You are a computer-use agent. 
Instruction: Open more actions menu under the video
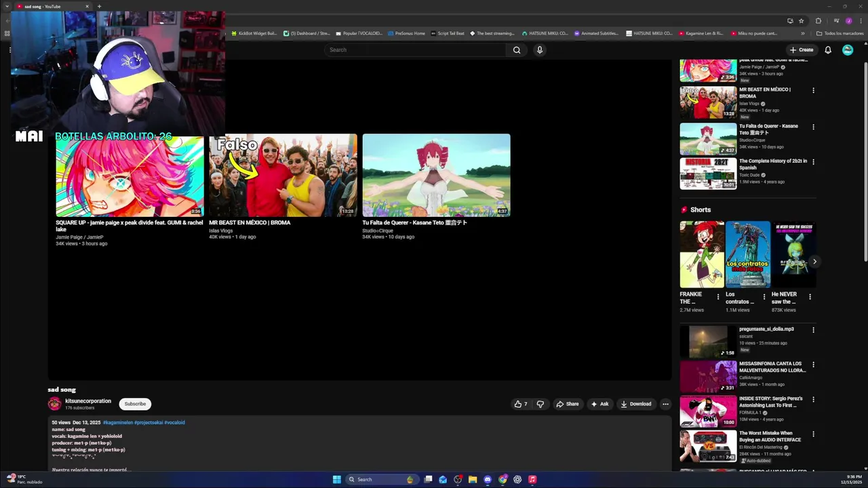[665, 404]
